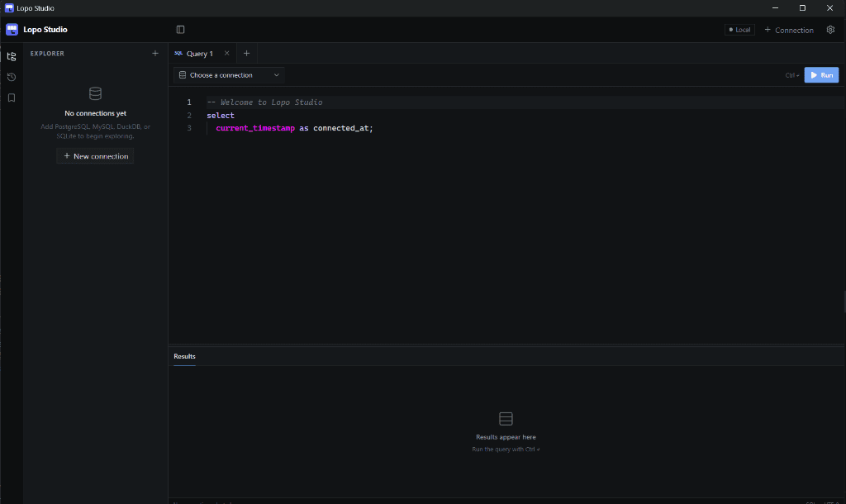The width and height of the screenshot is (846, 504).
Task: Click Results appear here message
Action: tap(506, 437)
